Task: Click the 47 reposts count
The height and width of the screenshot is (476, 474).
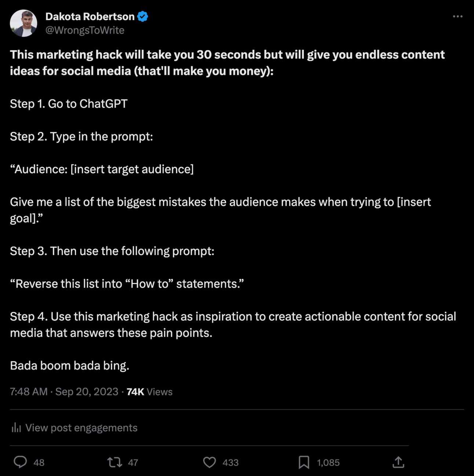Action: coord(133,462)
